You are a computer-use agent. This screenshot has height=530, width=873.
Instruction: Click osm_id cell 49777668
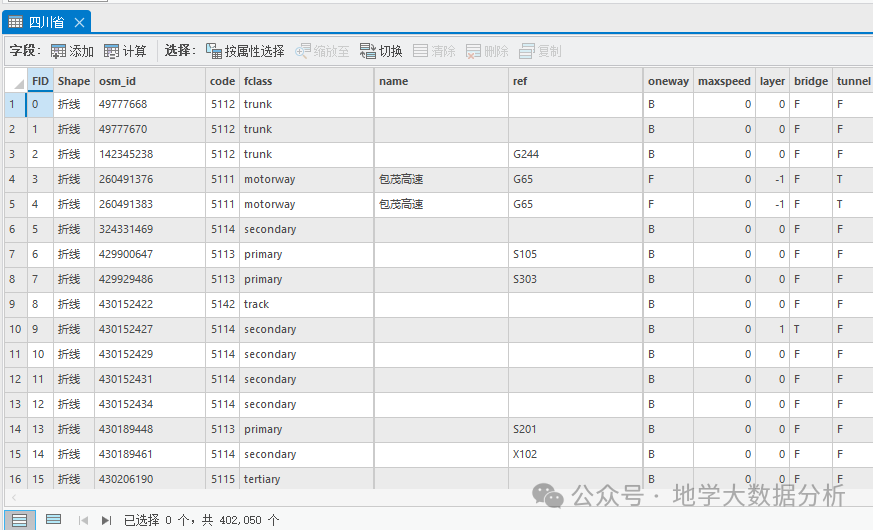coord(150,104)
